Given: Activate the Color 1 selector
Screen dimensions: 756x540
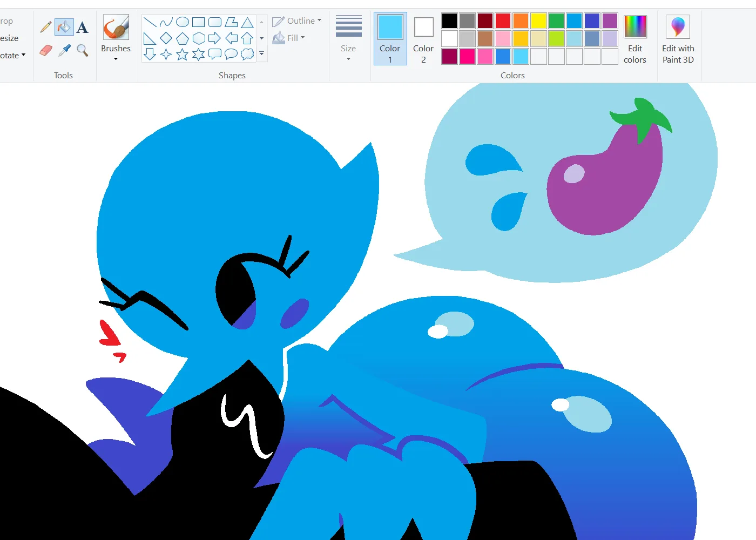Looking at the screenshot, I should pos(390,38).
